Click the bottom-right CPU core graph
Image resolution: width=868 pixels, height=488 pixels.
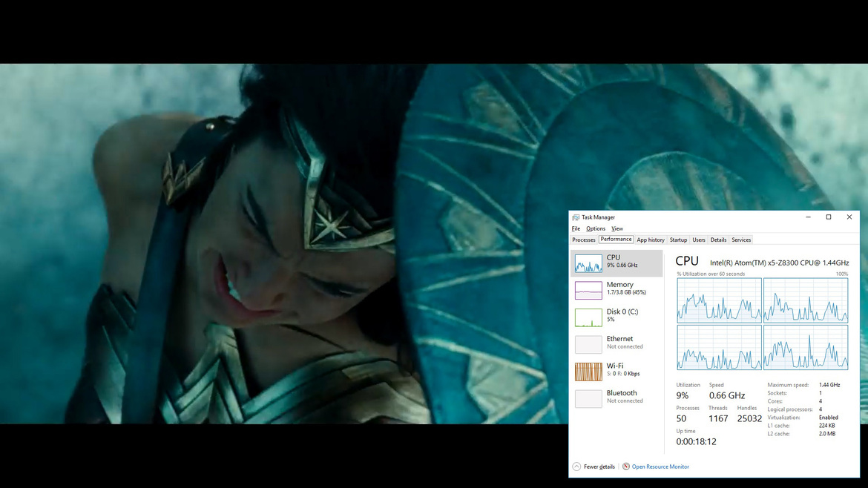[806, 348]
